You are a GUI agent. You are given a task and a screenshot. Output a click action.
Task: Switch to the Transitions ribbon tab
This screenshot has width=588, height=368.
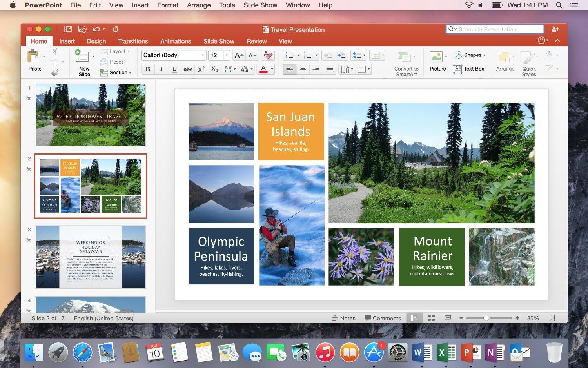[133, 41]
